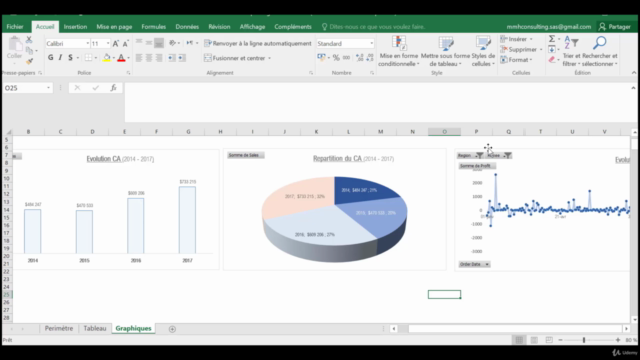Click the zoom slider handle

pyautogui.click(x=584, y=340)
